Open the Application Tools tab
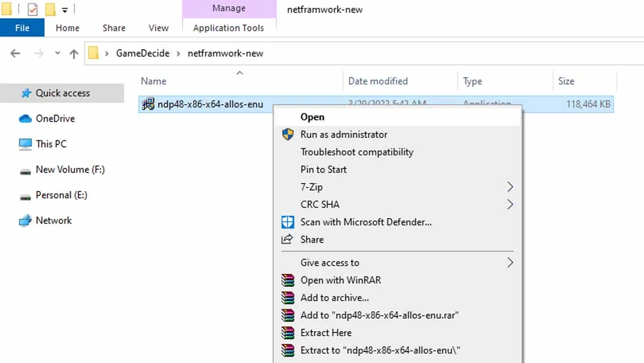Image resolution: width=644 pixels, height=363 pixels. pos(229,28)
